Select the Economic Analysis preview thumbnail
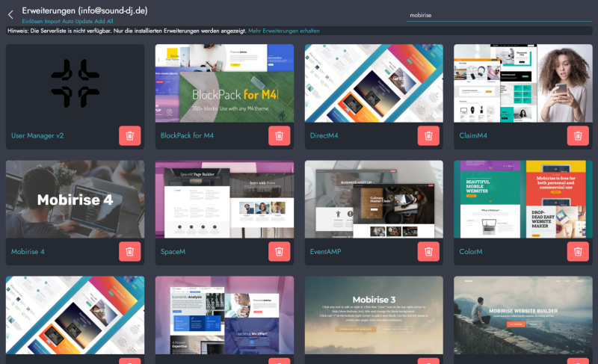 [224, 315]
